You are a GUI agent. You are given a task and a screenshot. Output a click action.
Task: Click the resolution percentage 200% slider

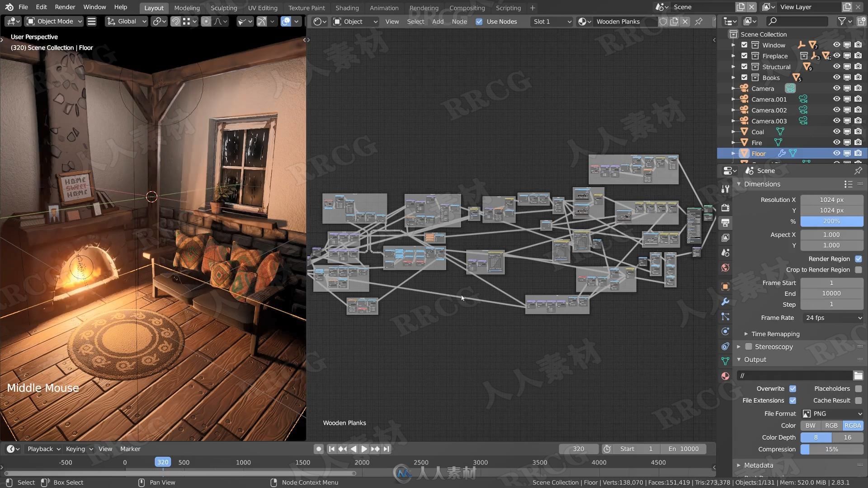pyautogui.click(x=832, y=221)
